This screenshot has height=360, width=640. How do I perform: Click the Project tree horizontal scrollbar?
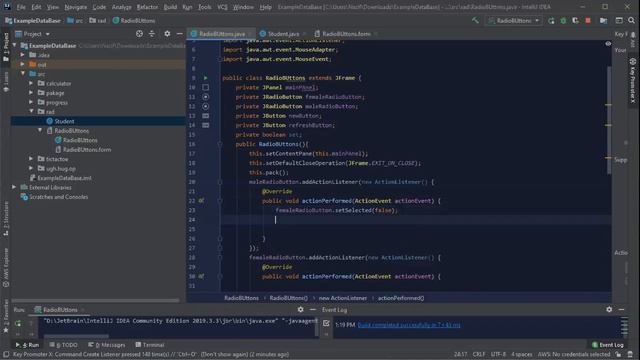point(95,300)
